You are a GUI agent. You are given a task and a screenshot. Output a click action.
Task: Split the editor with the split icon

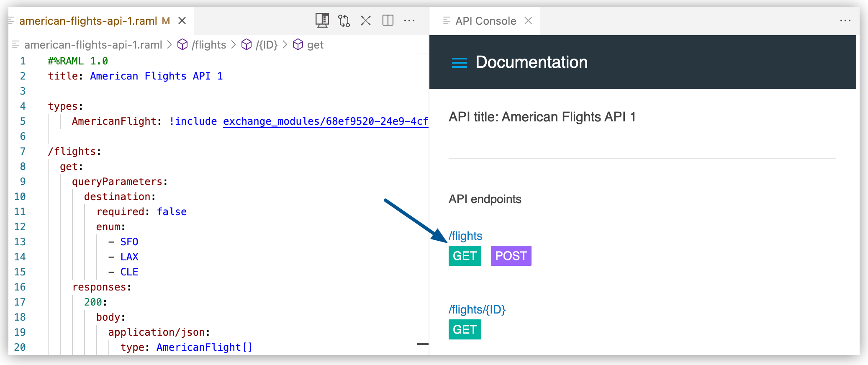tap(388, 21)
